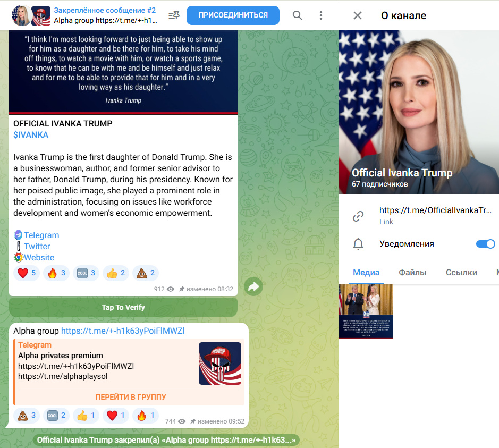The image size is (499, 448).
Task: Click the 67 подписчиков subscriber count
Action: [379, 184]
